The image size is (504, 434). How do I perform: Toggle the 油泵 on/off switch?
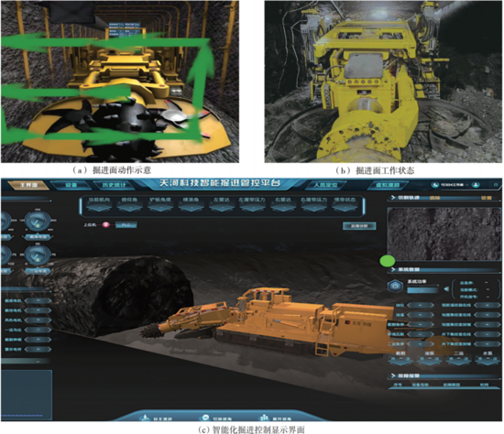(430, 360)
